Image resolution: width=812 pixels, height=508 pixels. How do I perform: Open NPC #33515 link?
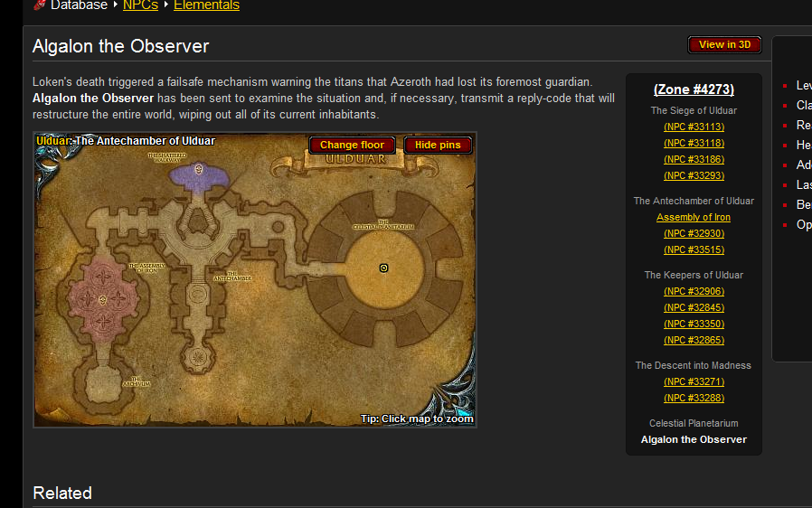[x=694, y=249]
